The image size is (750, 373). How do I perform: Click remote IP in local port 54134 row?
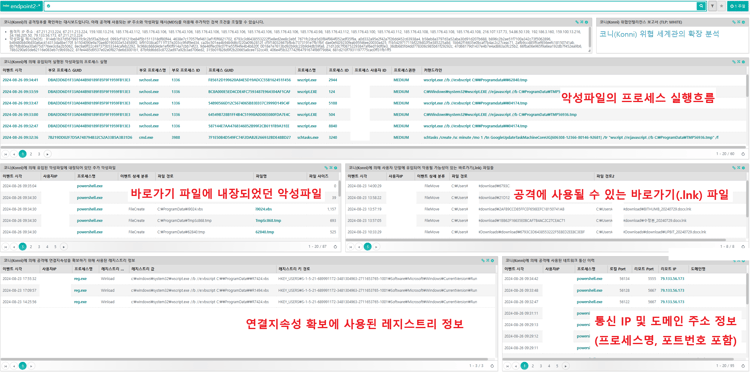click(x=672, y=278)
